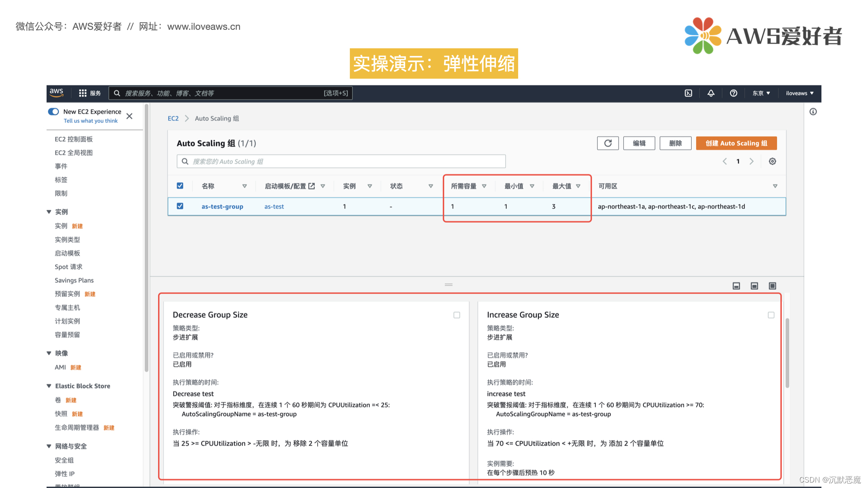Open 启动模板 in sidebar
Viewport: 868px width, 488px height.
[67, 253]
